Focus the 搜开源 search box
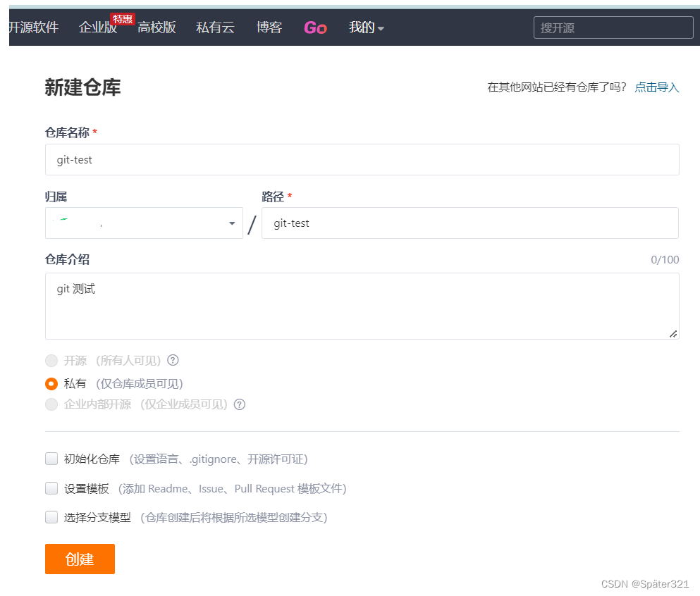Viewport: 700px width, 596px height. [613, 27]
